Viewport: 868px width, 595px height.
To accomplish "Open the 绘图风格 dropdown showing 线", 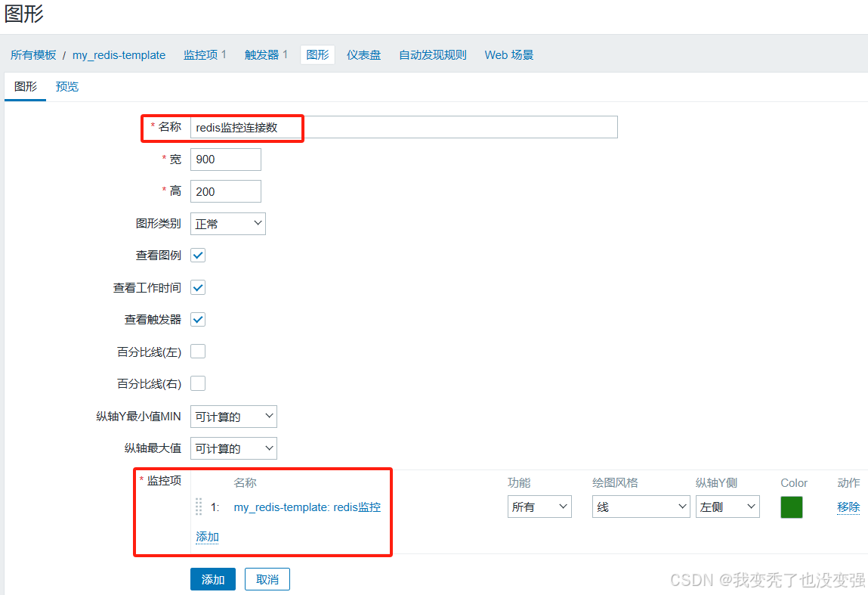I will click(641, 507).
